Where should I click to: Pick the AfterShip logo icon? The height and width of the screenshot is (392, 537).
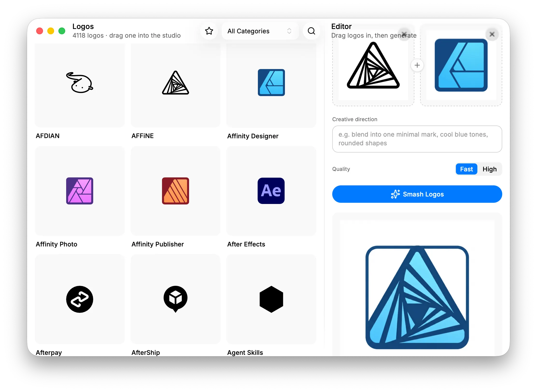click(x=176, y=299)
